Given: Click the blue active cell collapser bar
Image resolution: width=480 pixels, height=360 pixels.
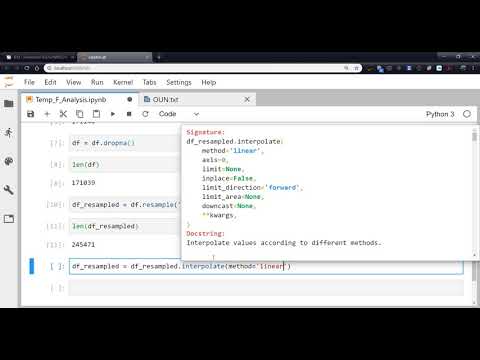Looking at the screenshot, I should coord(32,266).
